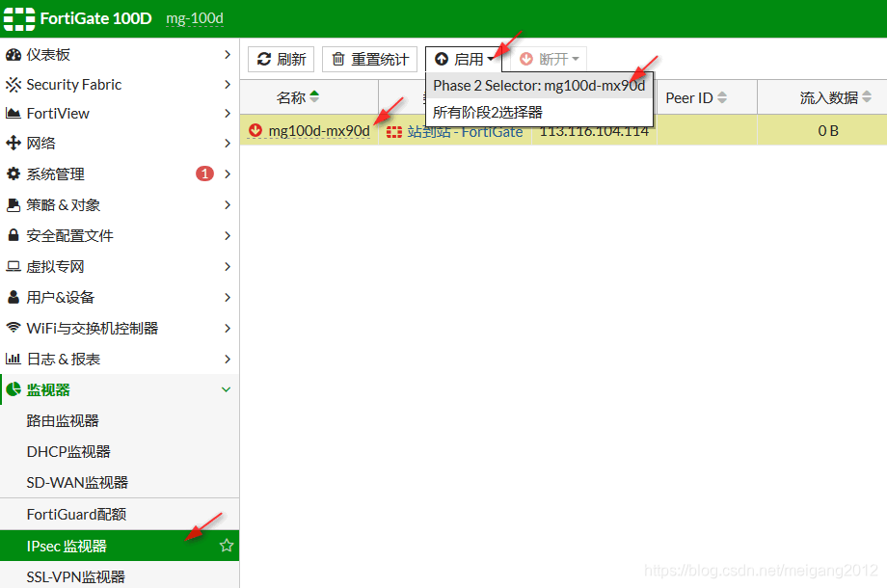The height and width of the screenshot is (588, 887).
Task: Click the red notification badge on 系统管理
Action: tap(204, 174)
